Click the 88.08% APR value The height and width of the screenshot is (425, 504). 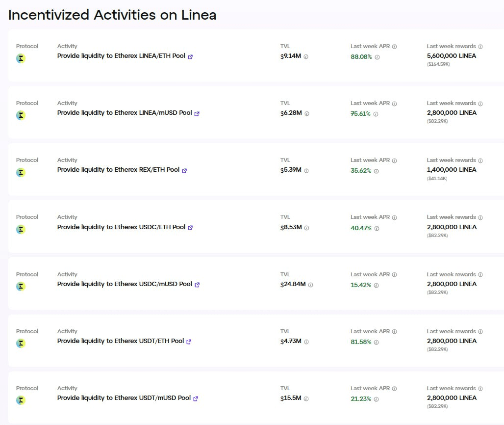361,57
